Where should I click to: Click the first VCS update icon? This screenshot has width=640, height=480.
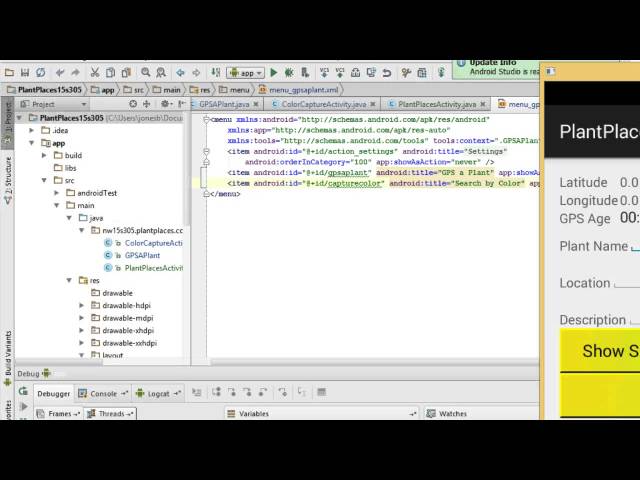coord(324,73)
